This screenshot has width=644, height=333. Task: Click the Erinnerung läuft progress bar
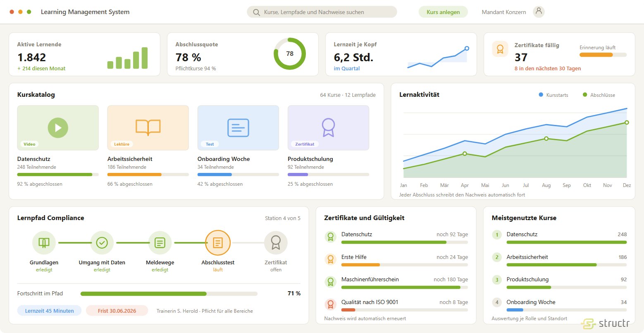tap(603, 55)
